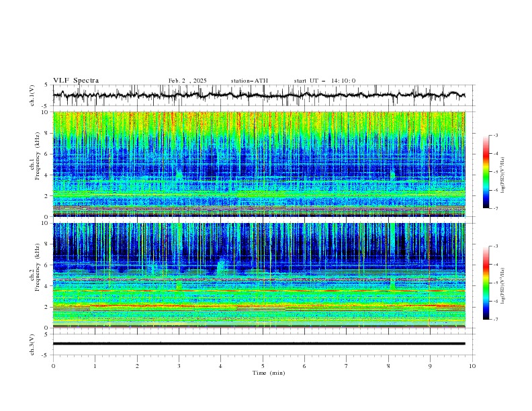Click the "ch.3(V)" axis label
532x411 pixels.
pos(32,345)
